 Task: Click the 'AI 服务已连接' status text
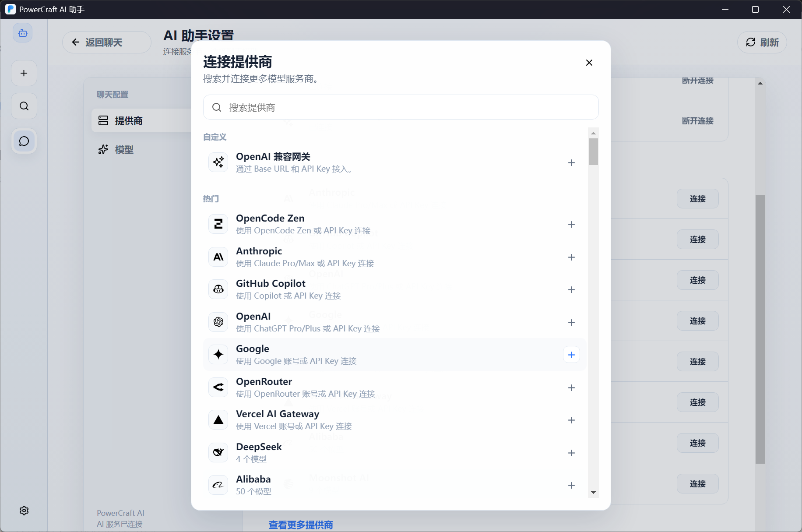click(120, 524)
